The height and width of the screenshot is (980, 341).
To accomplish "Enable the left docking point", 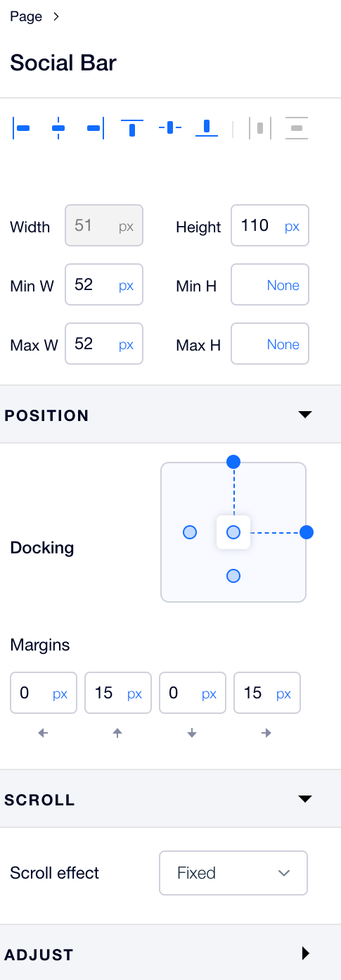I will (x=189, y=532).
